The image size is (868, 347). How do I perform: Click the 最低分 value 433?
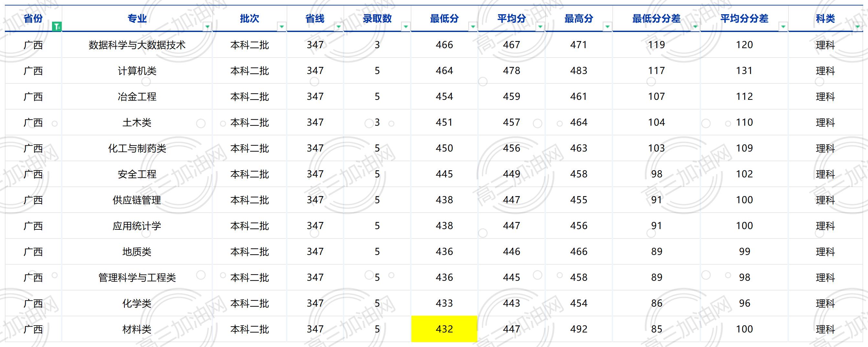[x=444, y=303]
